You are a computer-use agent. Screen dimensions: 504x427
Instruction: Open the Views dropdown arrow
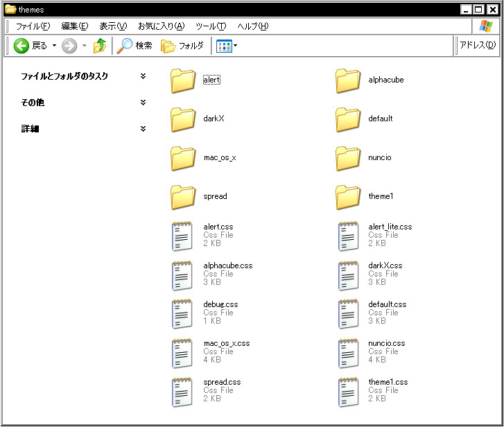coord(235,46)
